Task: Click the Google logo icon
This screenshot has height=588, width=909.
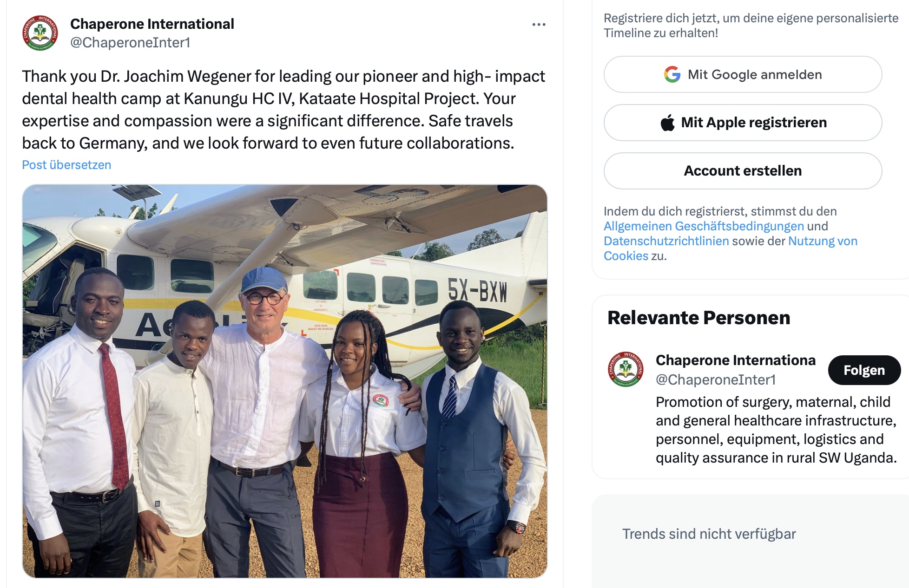Action: [672, 74]
